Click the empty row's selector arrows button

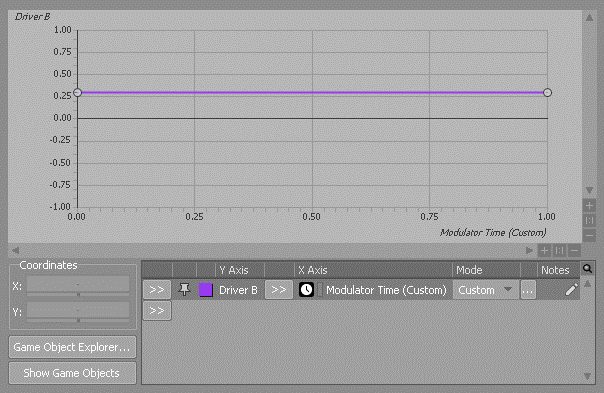coord(157,311)
